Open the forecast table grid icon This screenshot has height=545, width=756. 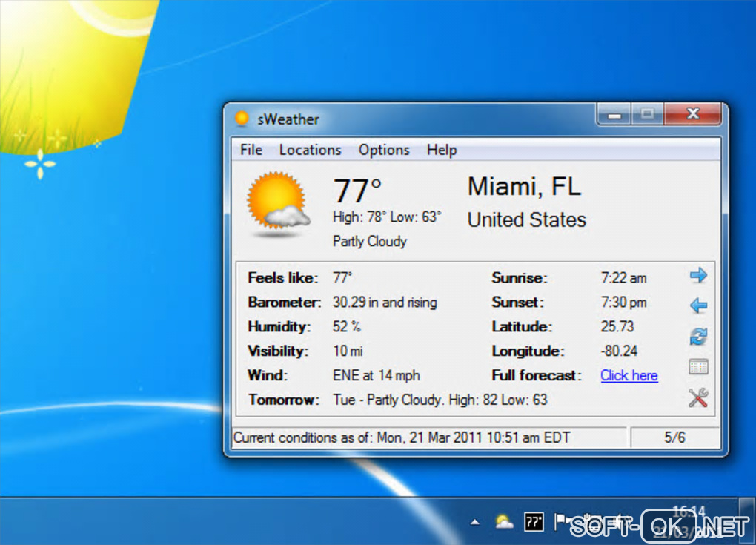tap(698, 367)
